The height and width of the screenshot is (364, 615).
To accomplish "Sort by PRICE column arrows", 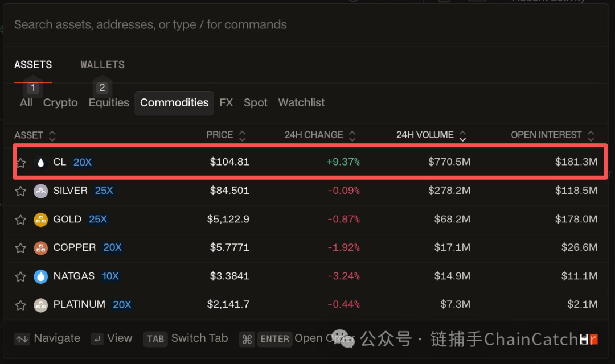I will click(x=243, y=135).
